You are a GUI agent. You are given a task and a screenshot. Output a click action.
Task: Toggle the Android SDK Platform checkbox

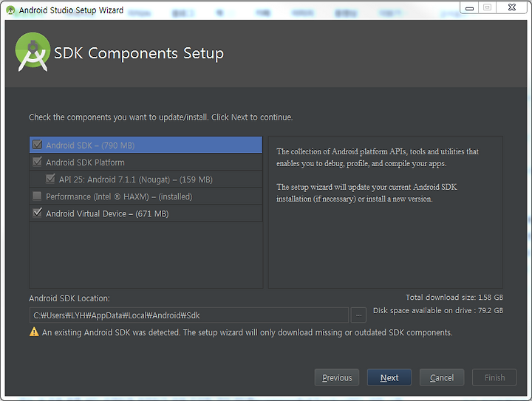point(38,162)
